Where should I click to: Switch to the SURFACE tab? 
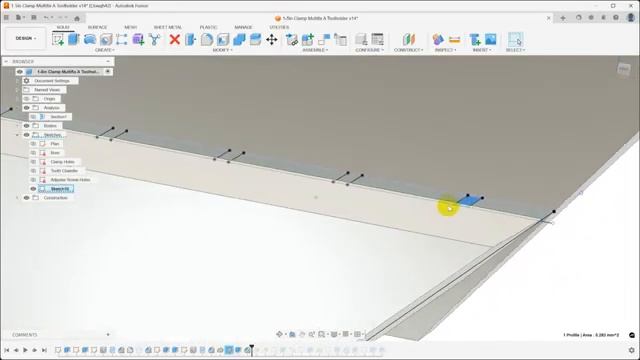pos(98,27)
